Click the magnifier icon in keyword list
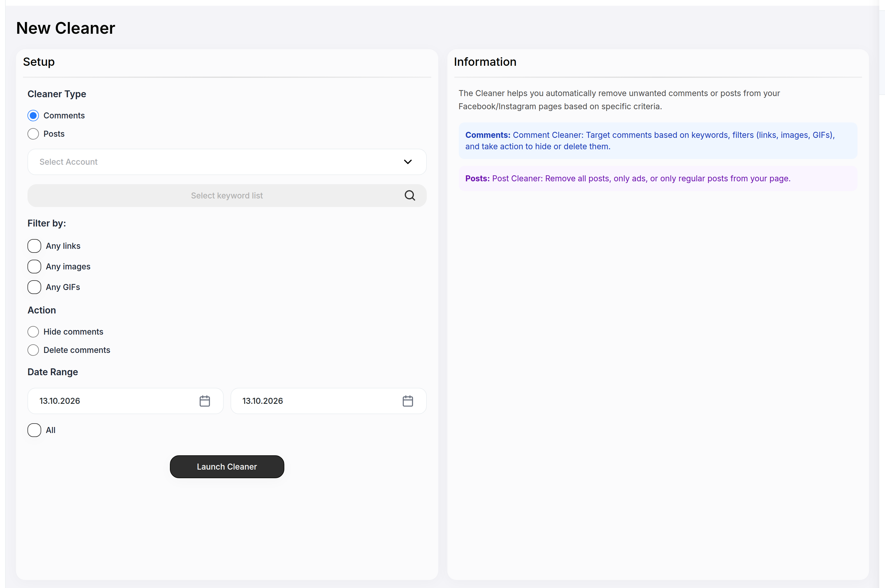Image resolution: width=885 pixels, height=588 pixels. click(410, 196)
